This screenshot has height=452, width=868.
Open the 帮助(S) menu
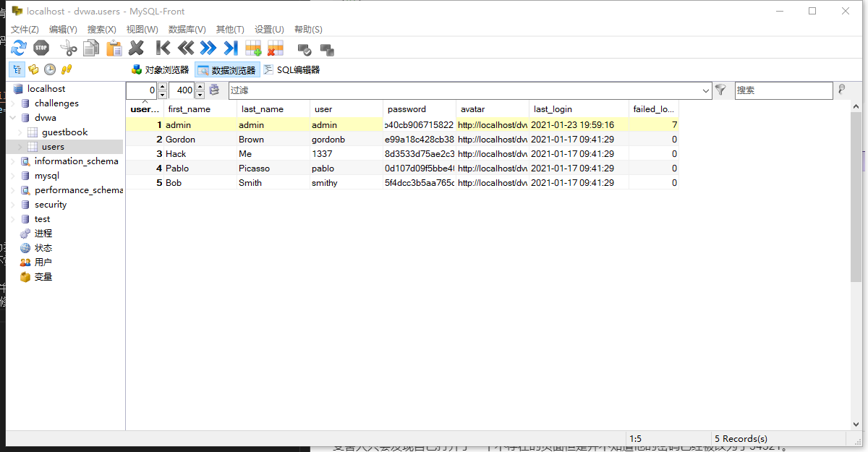coord(308,30)
